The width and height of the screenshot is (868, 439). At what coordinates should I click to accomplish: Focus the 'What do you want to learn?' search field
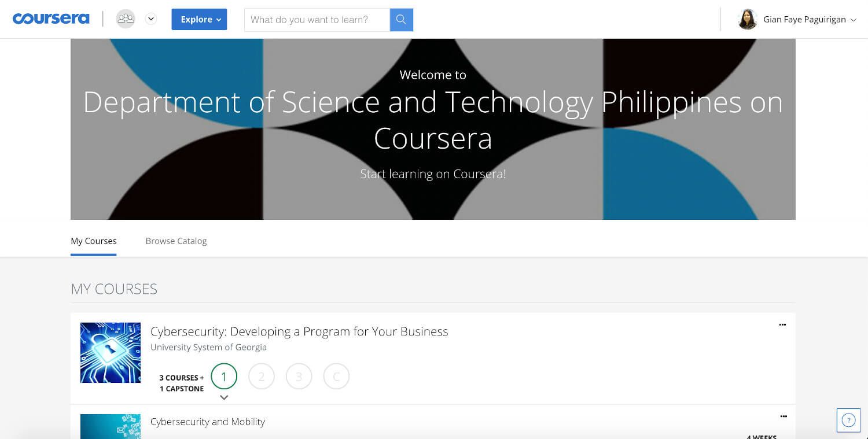point(317,20)
